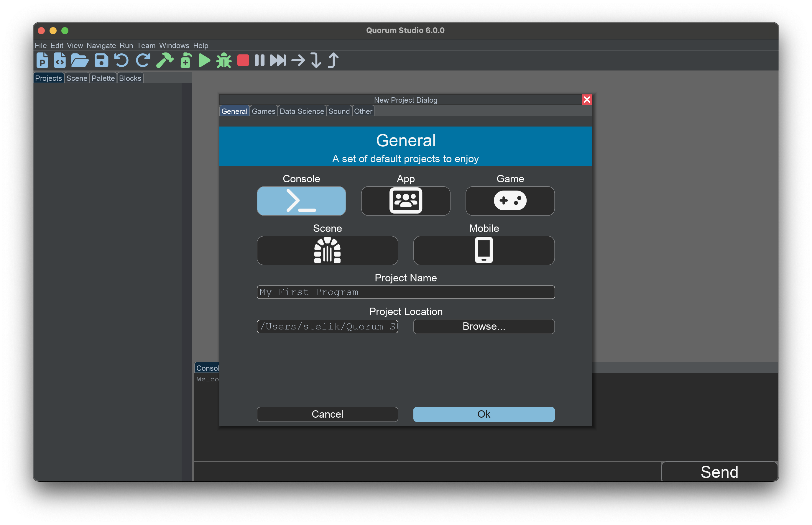Image resolution: width=812 pixels, height=525 pixels.
Task: Open the Sound project category tab
Action: [x=338, y=112]
